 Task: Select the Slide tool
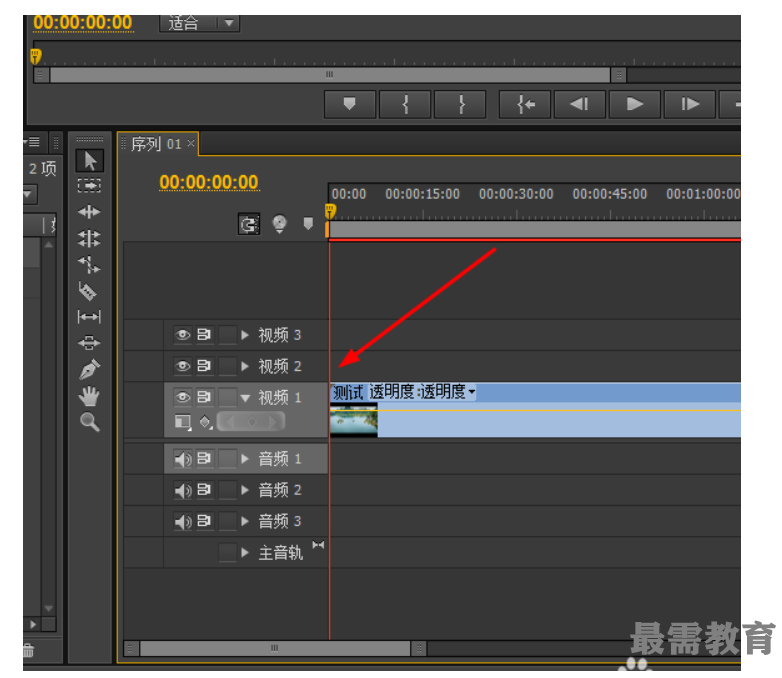tap(89, 343)
